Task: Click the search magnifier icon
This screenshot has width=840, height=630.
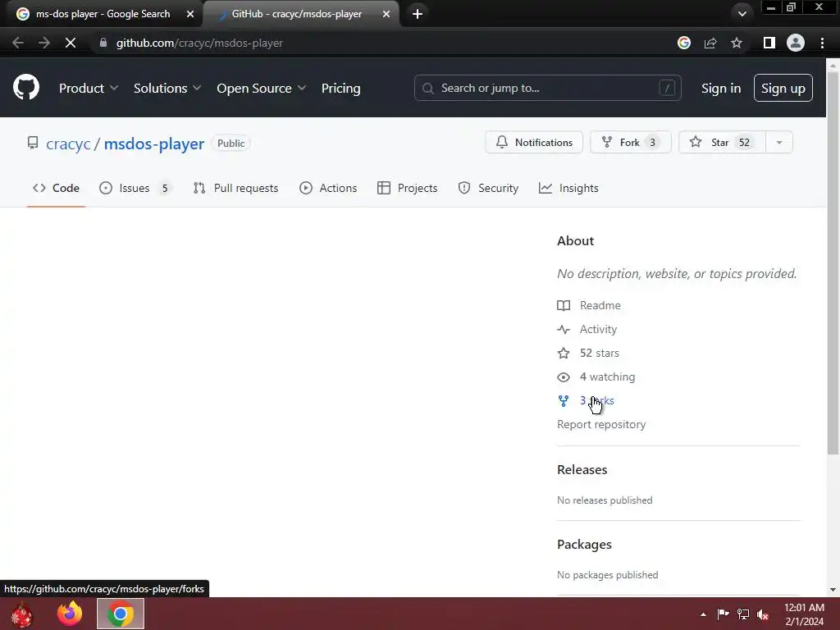Action: 428,89
